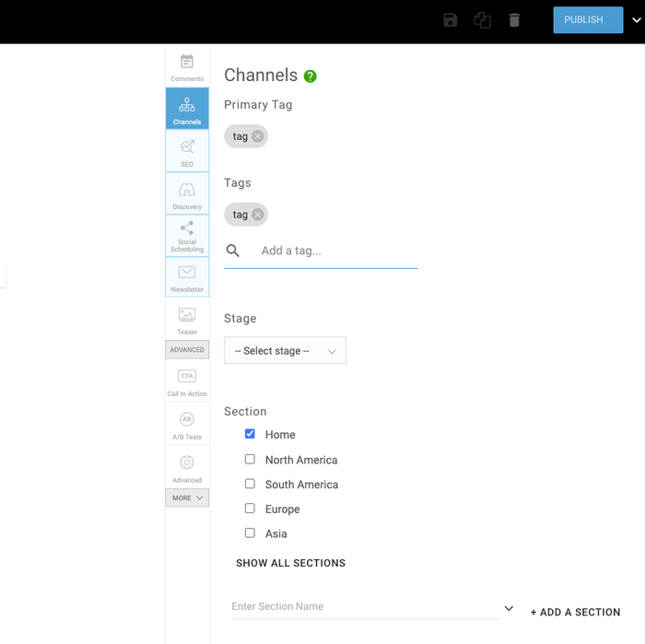
Task: Open the Newsletter sidebar panel
Action: 187,277
